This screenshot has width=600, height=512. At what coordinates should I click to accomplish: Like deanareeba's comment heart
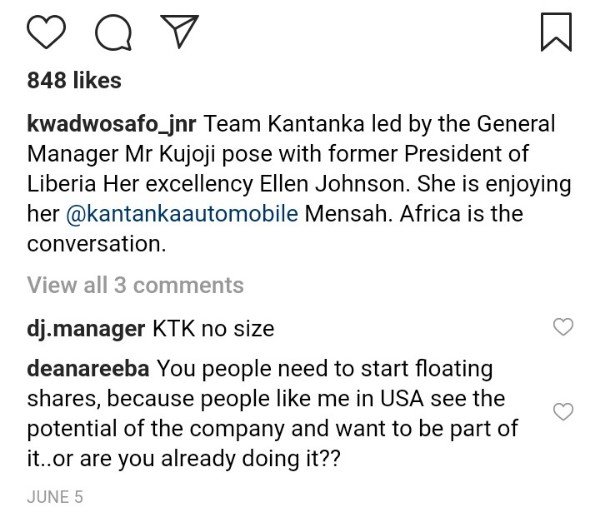click(563, 412)
